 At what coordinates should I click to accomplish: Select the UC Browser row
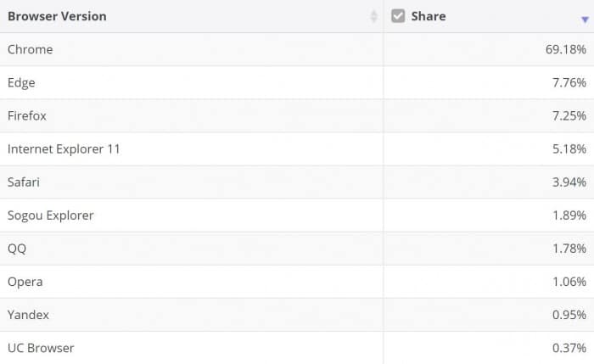(x=41, y=347)
